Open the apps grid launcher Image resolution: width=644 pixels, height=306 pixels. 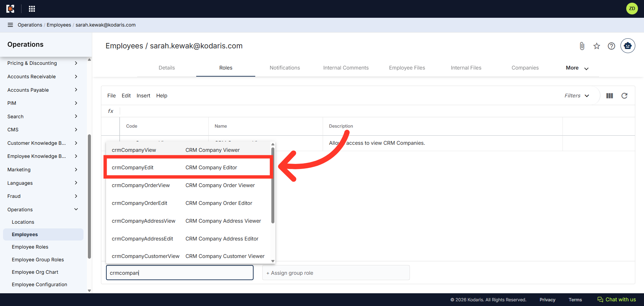pyautogui.click(x=32, y=9)
